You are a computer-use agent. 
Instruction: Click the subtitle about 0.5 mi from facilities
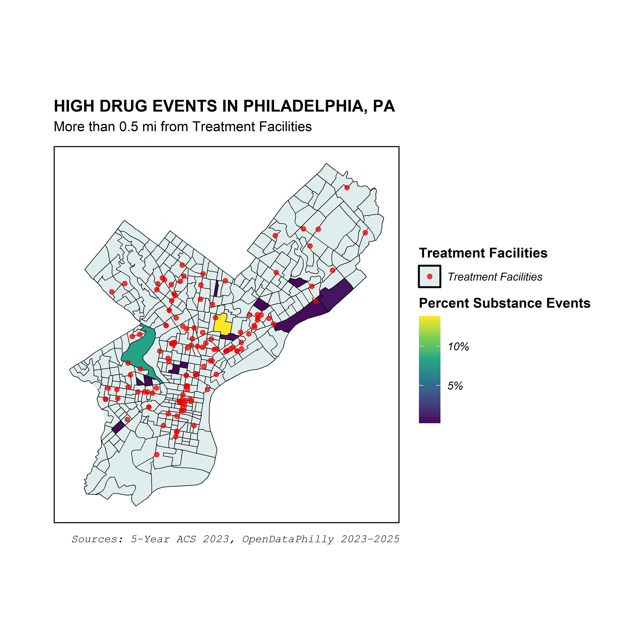183,127
